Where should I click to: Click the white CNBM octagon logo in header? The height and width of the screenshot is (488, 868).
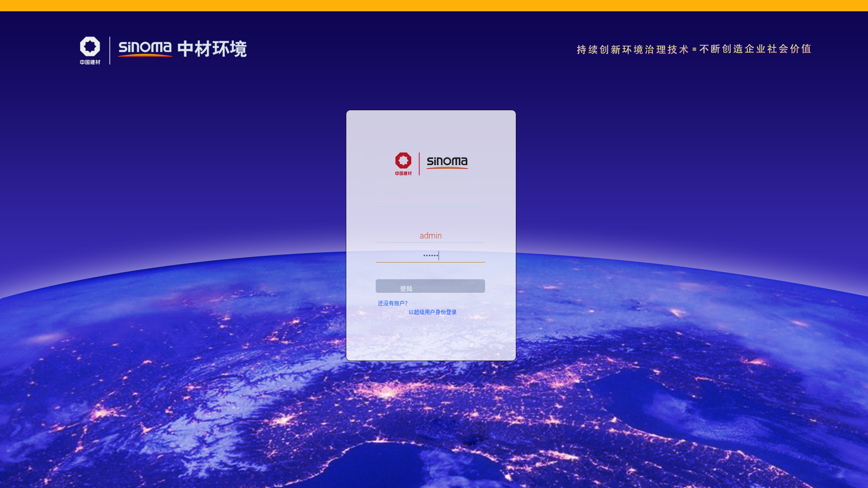pos(90,46)
